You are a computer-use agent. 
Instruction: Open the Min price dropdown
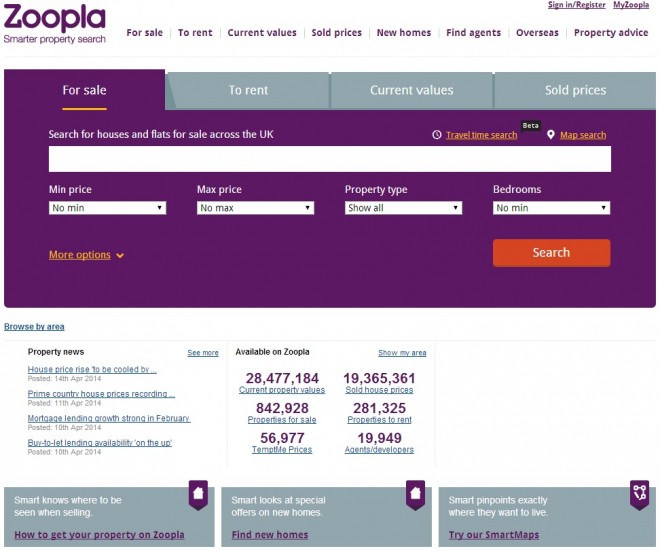pyautogui.click(x=107, y=208)
